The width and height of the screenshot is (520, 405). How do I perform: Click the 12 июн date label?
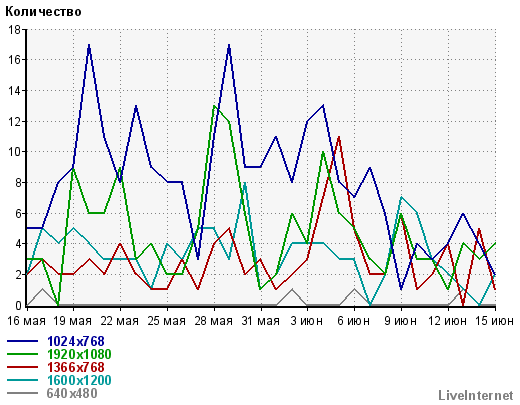pos(447,321)
